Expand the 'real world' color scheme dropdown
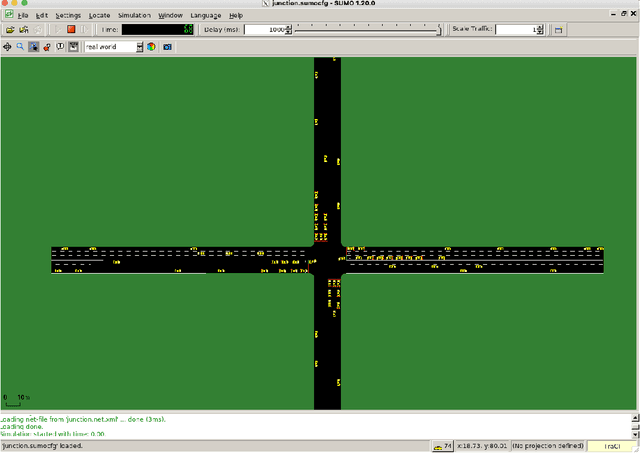Image resolution: width=640 pixels, height=453 pixels. 137,47
